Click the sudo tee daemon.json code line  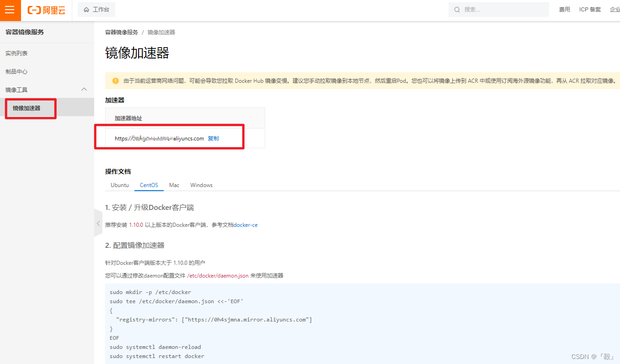point(176,301)
